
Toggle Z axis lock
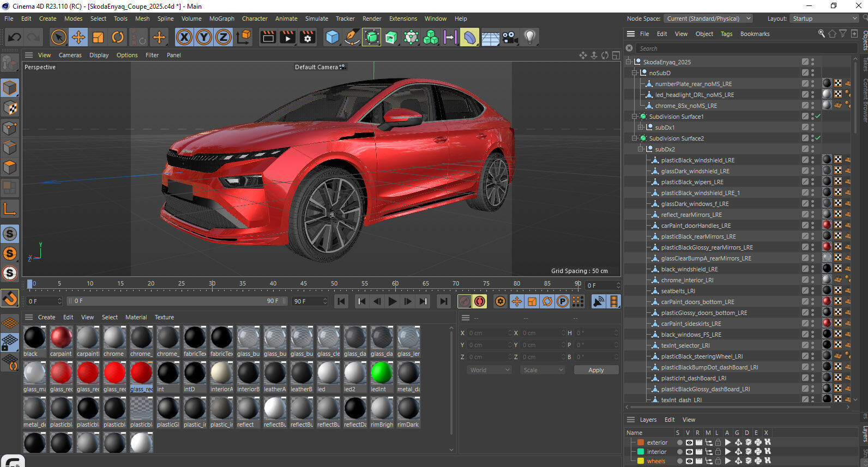(224, 37)
